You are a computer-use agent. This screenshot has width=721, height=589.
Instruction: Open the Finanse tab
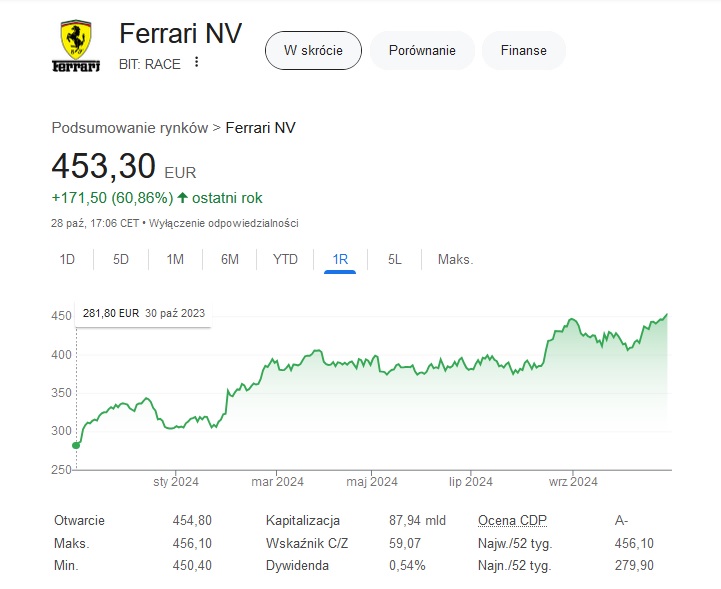point(524,51)
